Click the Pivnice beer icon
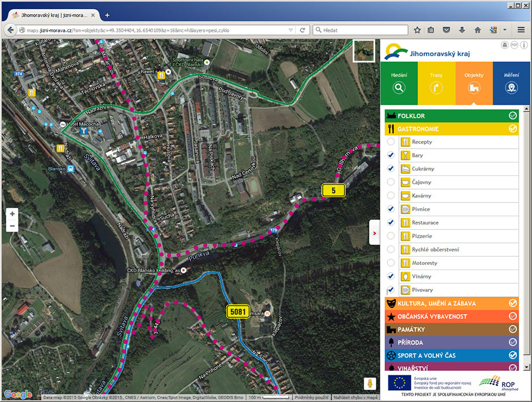The image size is (532, 402). point(405,209)
